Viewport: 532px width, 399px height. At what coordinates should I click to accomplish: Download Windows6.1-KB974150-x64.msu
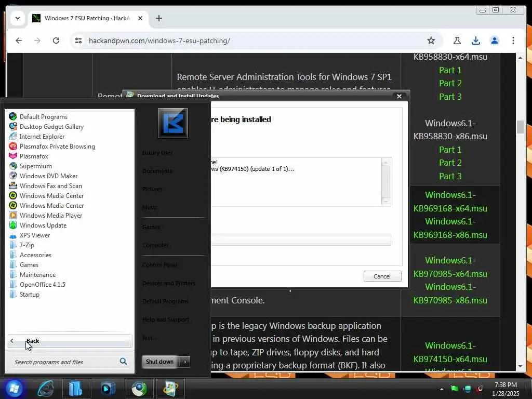(x=450, y=352)
